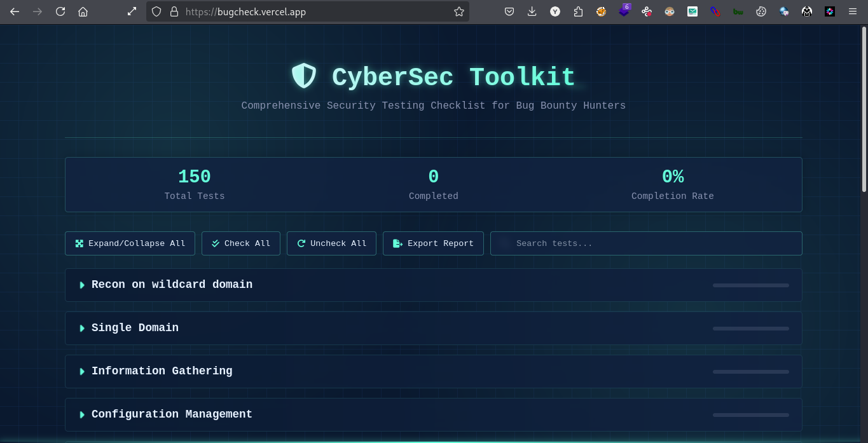Image resolution: width=868 pixels, height=443 pixels.
Task: Click the 0 Completed stat
Action: point(434,184)
